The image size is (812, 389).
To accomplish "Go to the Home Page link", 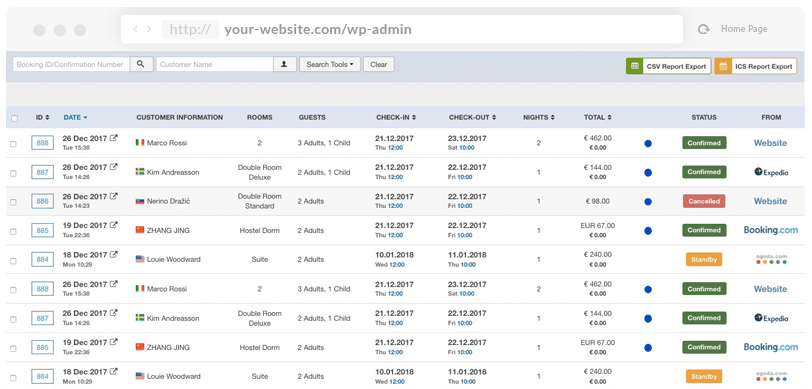I will click(744, 29).
